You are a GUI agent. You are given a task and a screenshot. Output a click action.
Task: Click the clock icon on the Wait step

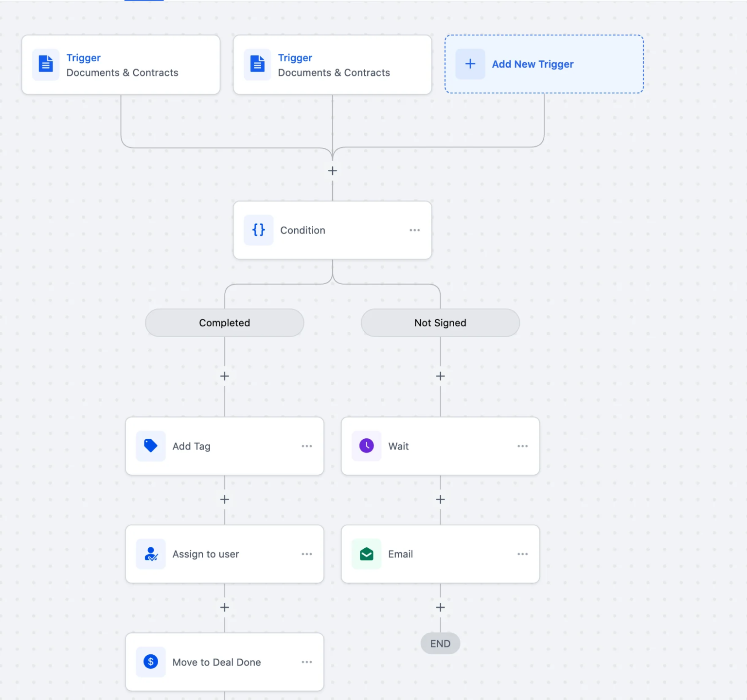366,446
